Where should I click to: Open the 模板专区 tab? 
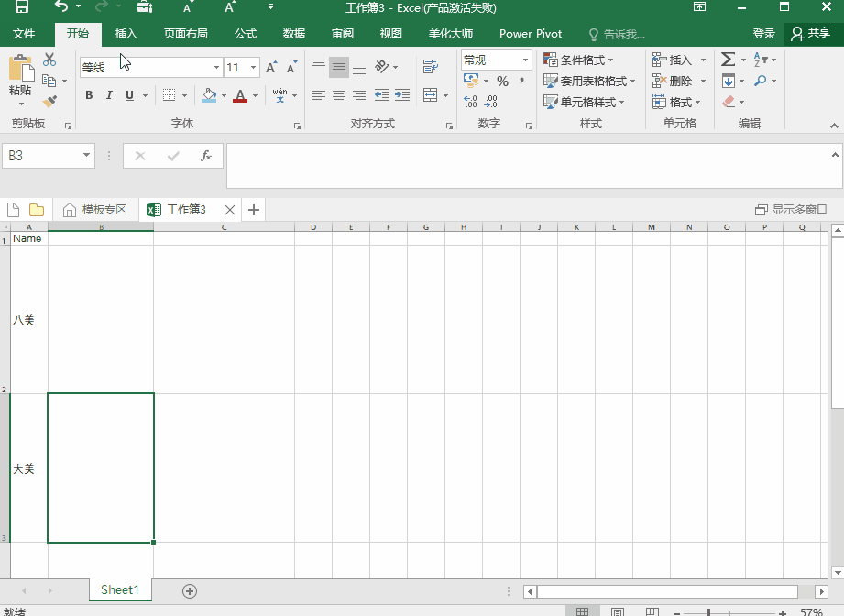pyautogui.click(x=94, y=210)
